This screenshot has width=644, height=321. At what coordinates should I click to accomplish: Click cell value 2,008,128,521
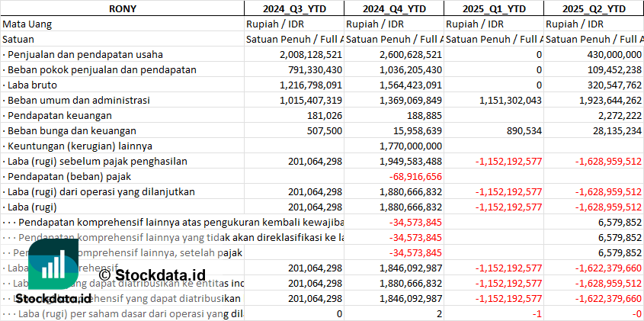(311, 55)
